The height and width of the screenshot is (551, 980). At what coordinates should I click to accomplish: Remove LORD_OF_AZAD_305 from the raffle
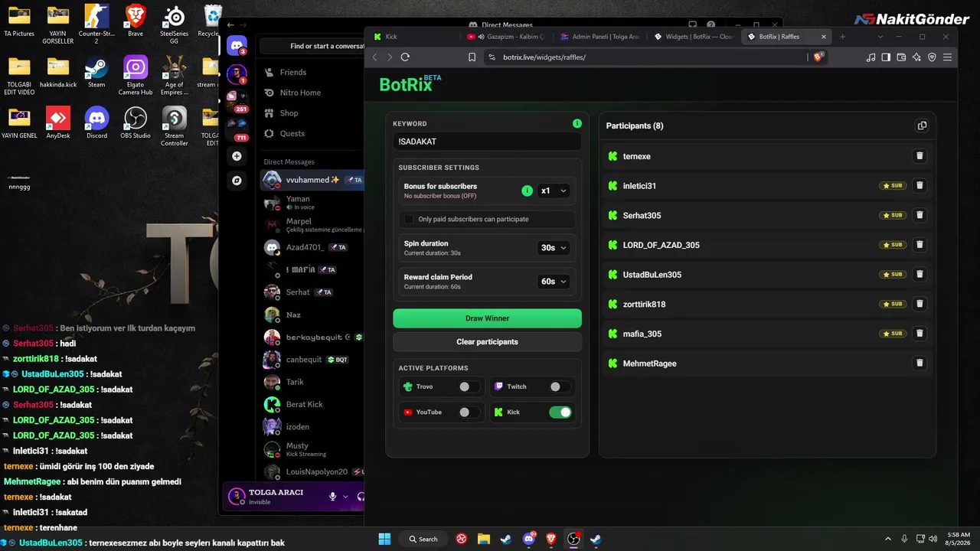coord(920,245)
